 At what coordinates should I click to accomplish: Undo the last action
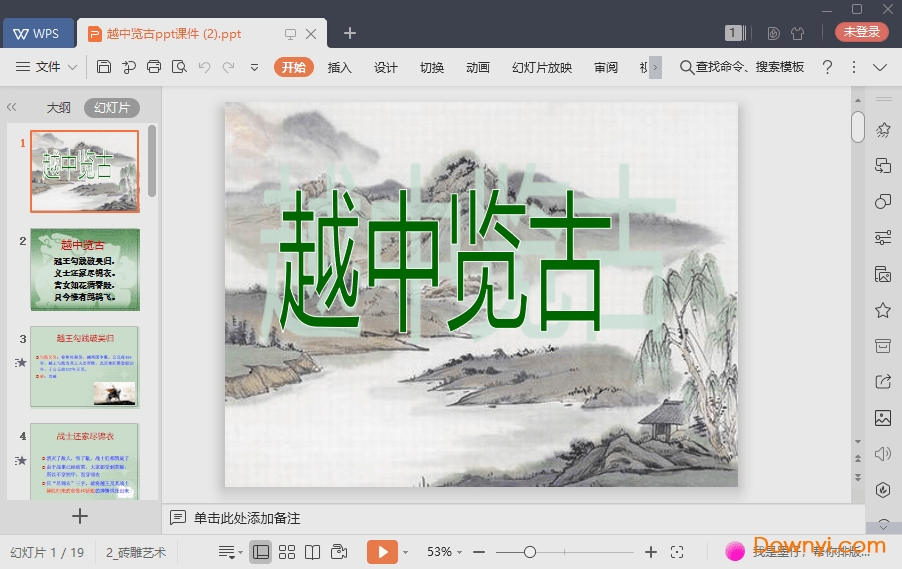coord(204,67)
